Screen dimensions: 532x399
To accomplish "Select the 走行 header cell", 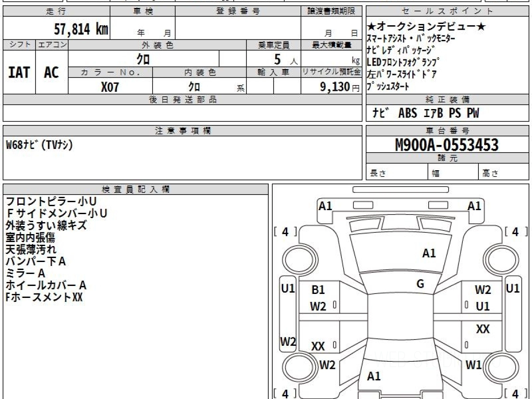I will pyautogui.click(x=56, y=12).
